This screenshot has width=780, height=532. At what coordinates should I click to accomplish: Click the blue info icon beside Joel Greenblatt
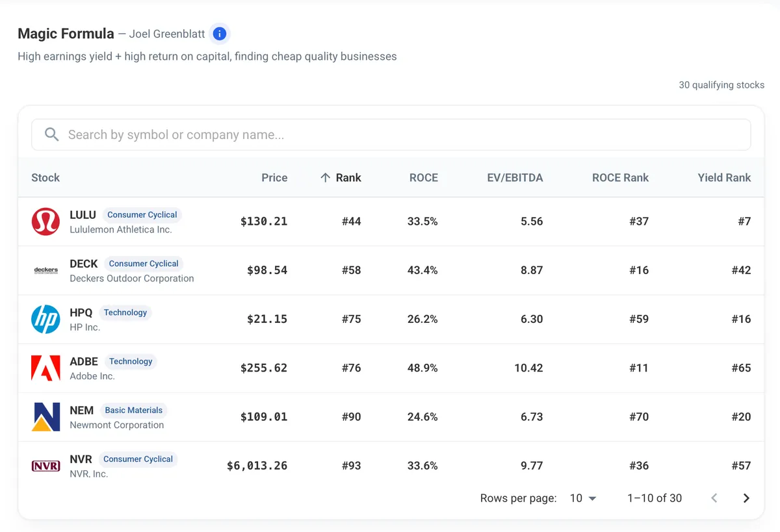(220, 34)
